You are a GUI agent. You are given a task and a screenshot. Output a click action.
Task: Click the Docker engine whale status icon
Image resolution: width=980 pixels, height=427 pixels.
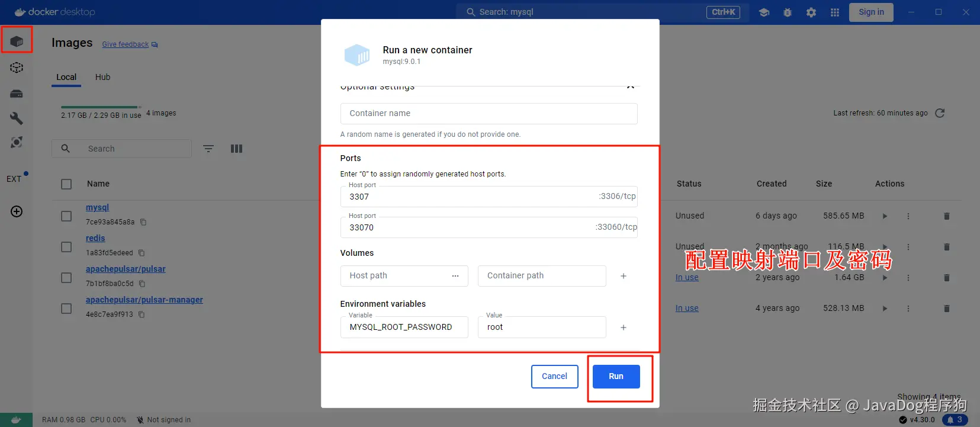(x=16, y=420)
